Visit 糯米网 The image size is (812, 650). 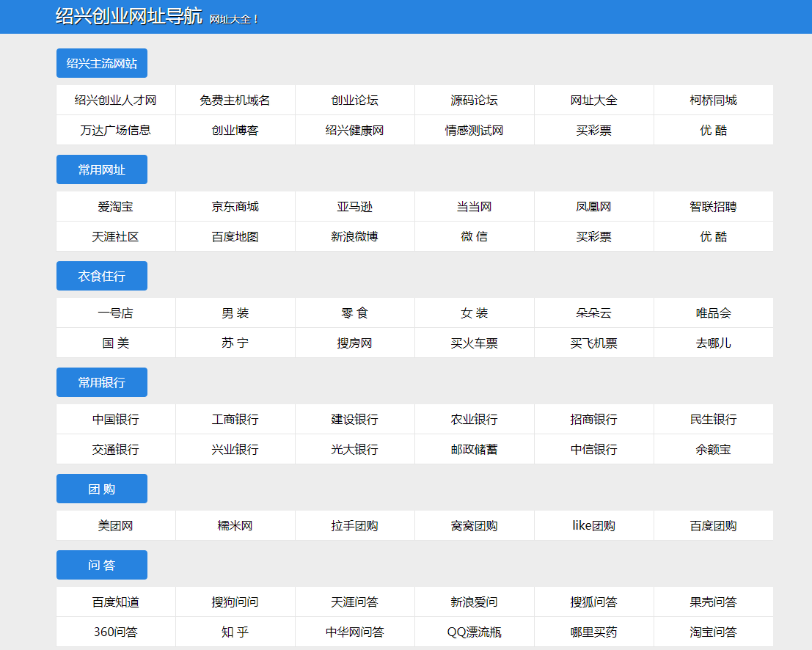click(x=235, y=526)
